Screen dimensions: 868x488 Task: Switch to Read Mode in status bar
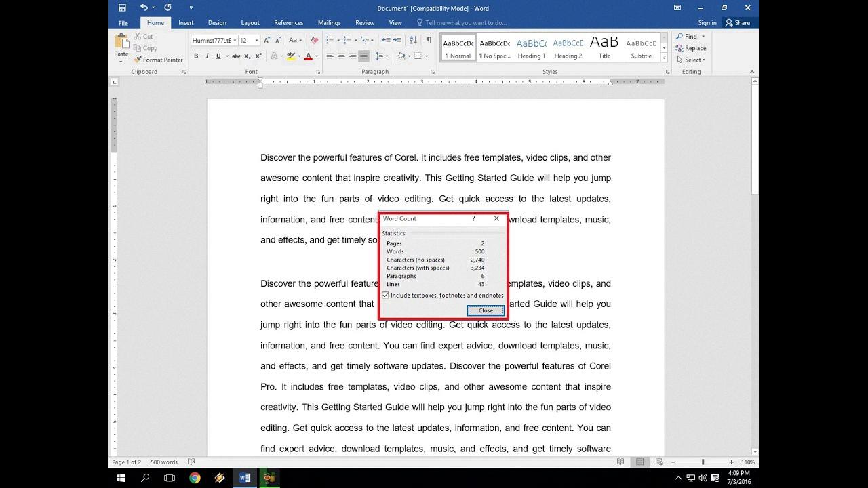[x=620, y=462]
